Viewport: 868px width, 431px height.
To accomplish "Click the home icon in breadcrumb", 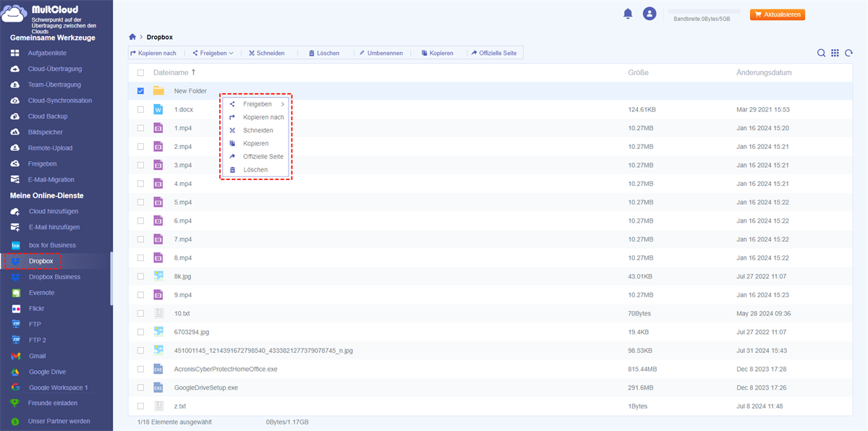I will click(x=132, y=37).
